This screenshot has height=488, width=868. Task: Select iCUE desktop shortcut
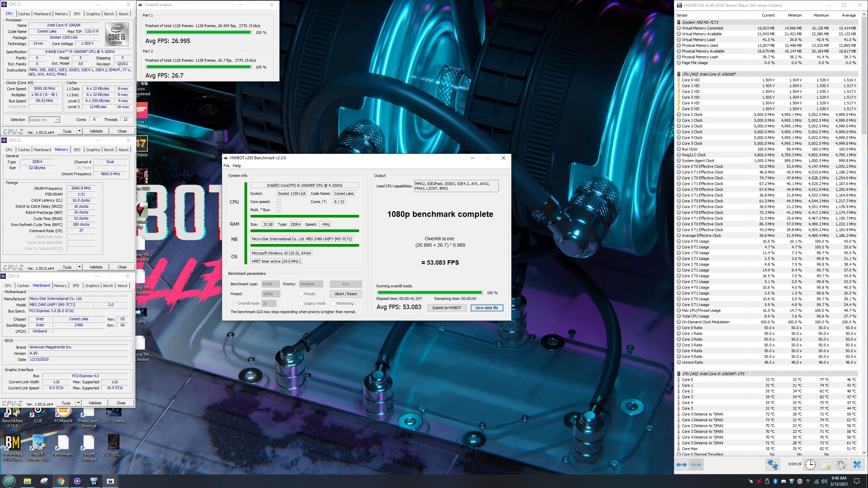[38, 415]
